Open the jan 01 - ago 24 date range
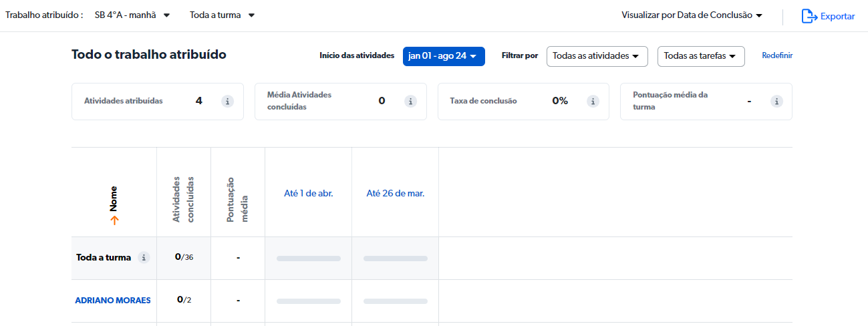The height and width of the screenshot is (326, 868). (444, 57)
